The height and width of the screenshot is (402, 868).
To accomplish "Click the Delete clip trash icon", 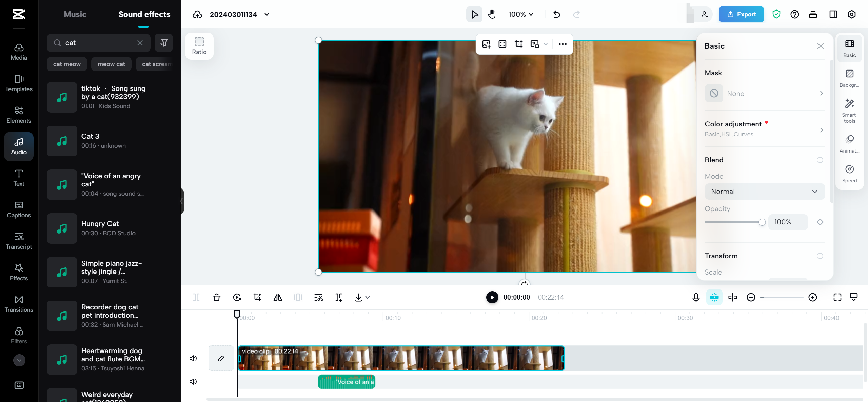I will (x=217, y=297).
